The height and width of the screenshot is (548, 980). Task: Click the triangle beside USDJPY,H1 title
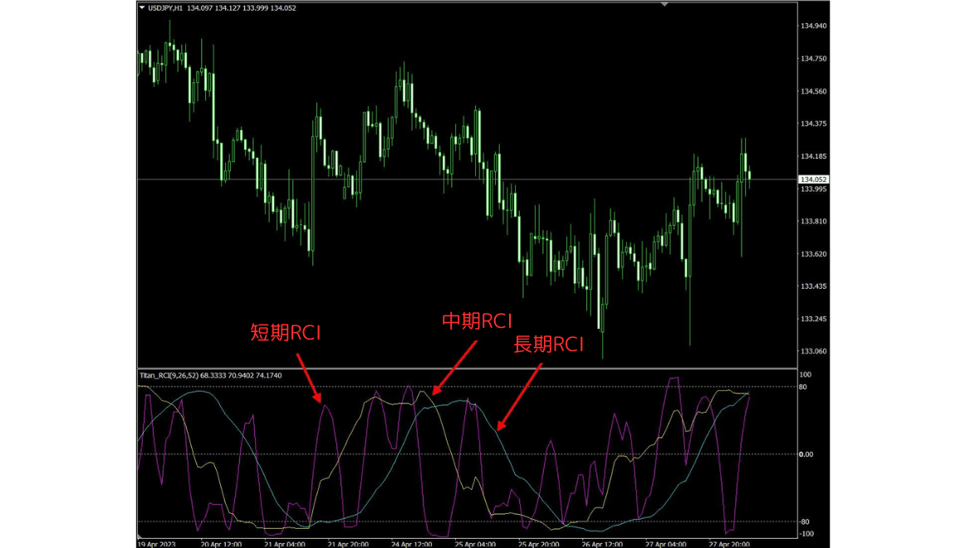[142, 8]
